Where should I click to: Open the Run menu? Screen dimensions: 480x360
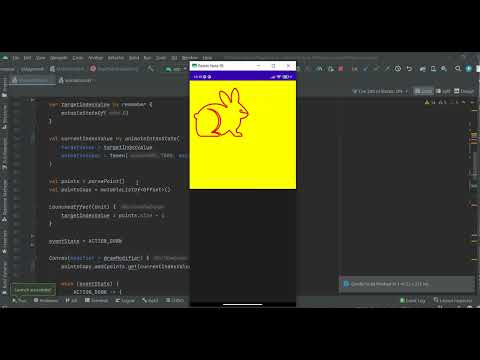point(147,58)
